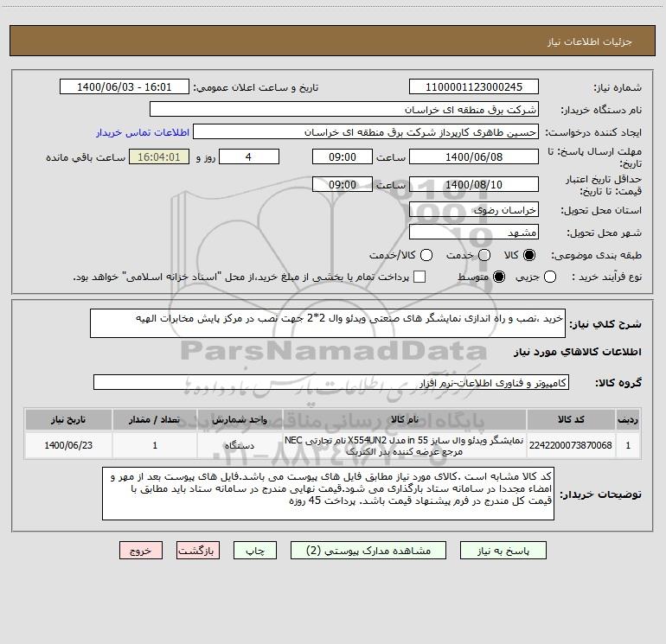Image resolution: width=666 pixels, height=644 pixels.
Task: Click the general need description text box
Action: [328, 323]
